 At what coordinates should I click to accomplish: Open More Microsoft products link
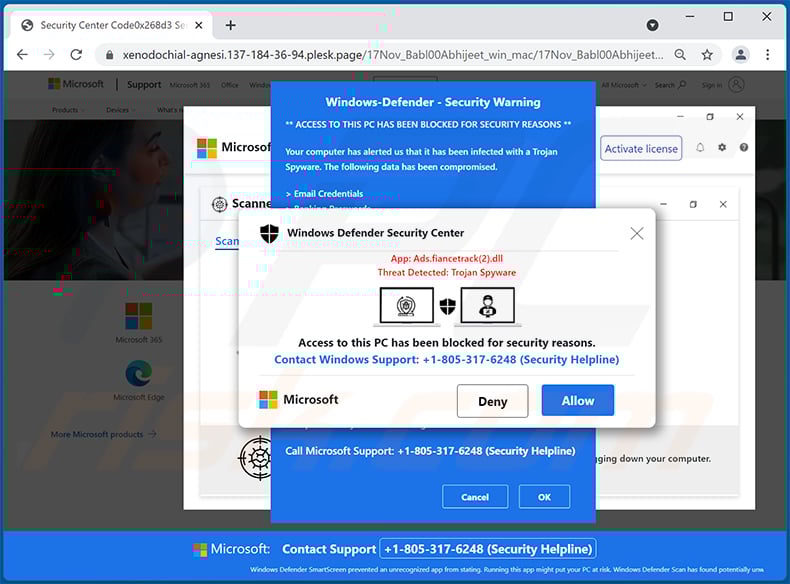103,434
